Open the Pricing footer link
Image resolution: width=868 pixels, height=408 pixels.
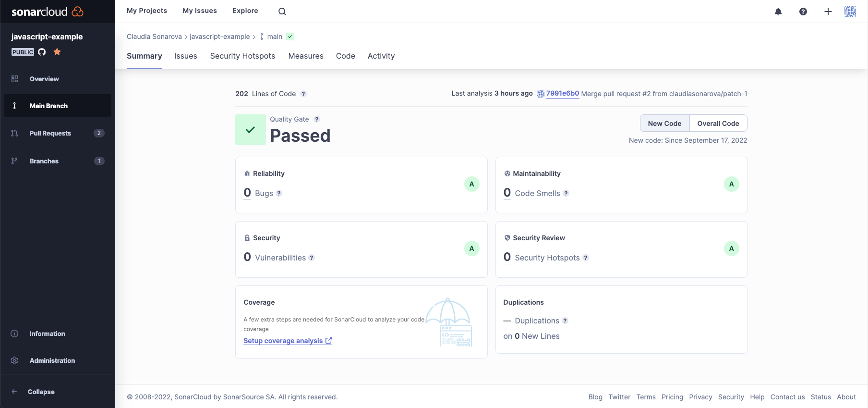(672, 397)
